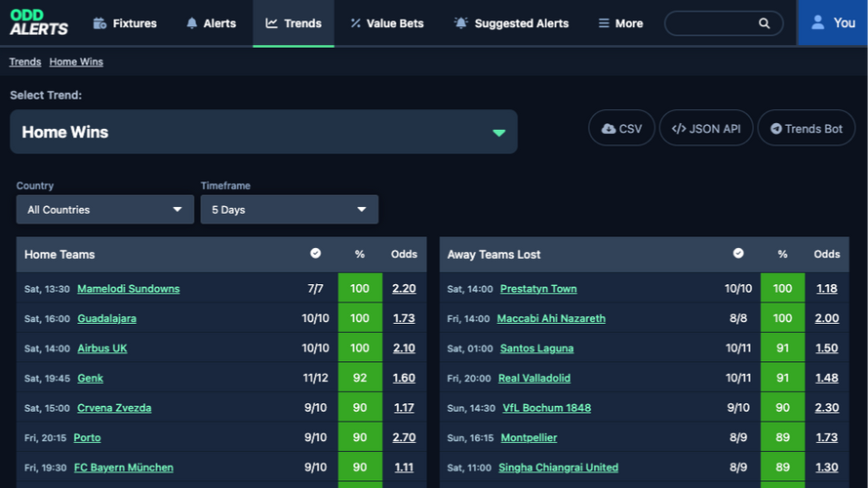Open Singha Chiangrai United team link
Image resolution: width=868 pixels, height=488 pixels.
coord(559,468)
